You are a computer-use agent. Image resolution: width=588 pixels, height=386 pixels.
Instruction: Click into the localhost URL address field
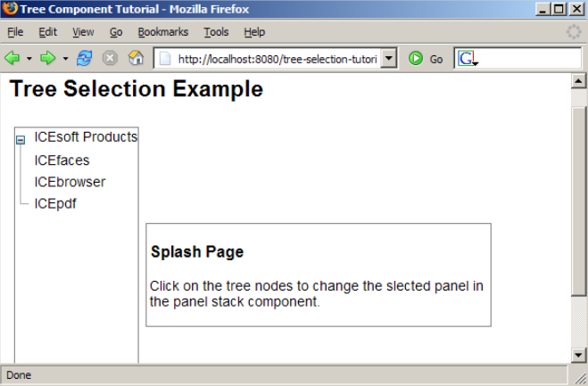[275, 59]
